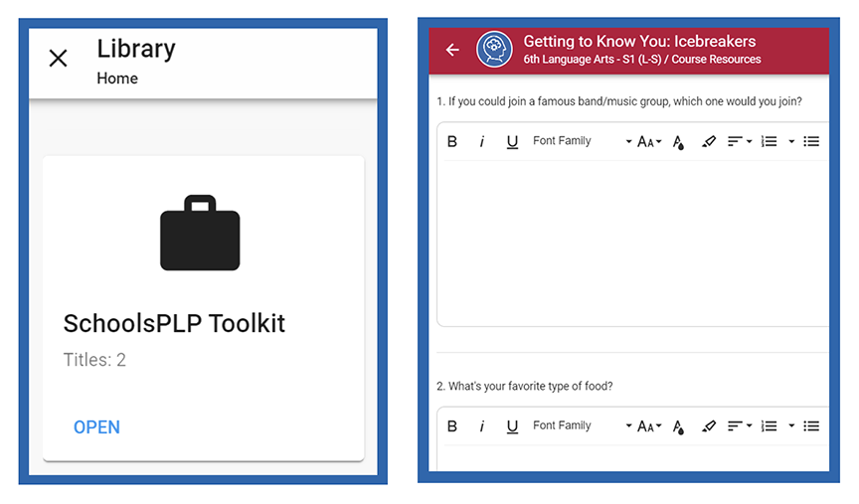Image resolution: width=859 pixels, height=504 pixels.
Task: Insert numbered list in question 2 editor
Action: click(770, 426)
